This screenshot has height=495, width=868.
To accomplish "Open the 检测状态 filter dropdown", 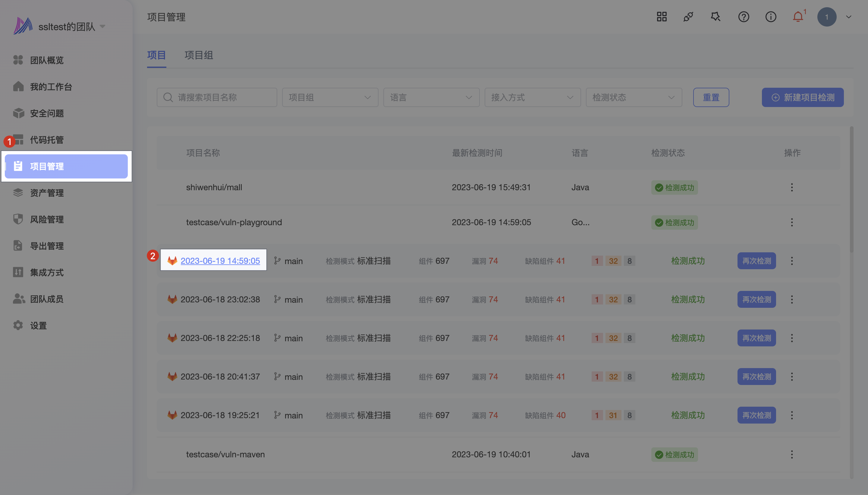I will tap(634, 98).
